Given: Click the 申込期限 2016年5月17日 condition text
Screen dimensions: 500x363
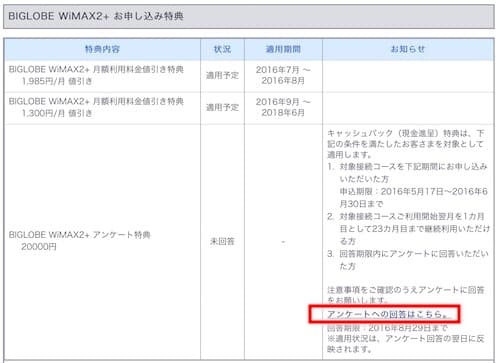Looking at the screenshot, I should (414, 197).
